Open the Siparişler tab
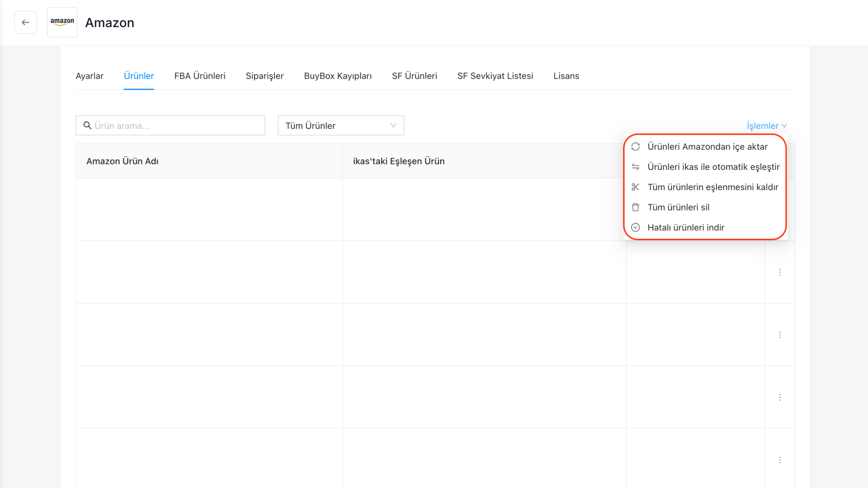This screenshot has width=868, height=488. pyautogui.click(x=264, y=76)
